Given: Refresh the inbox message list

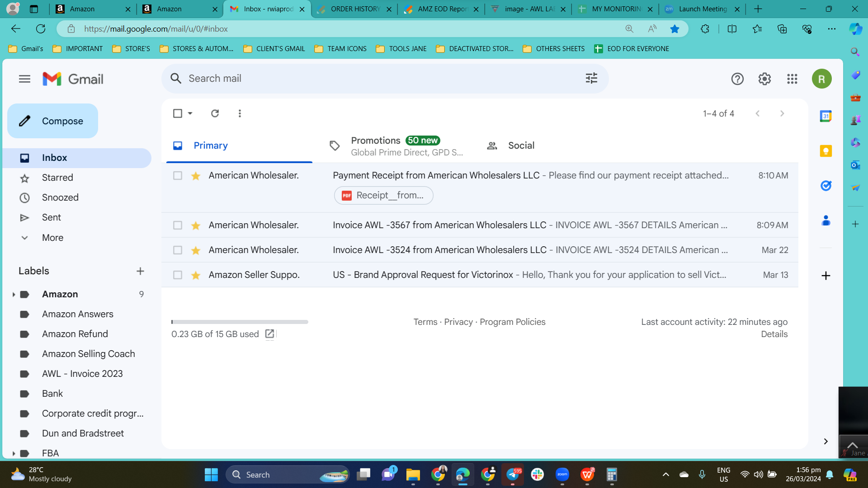Looking at the screenshot, I should tap(215, 113).
